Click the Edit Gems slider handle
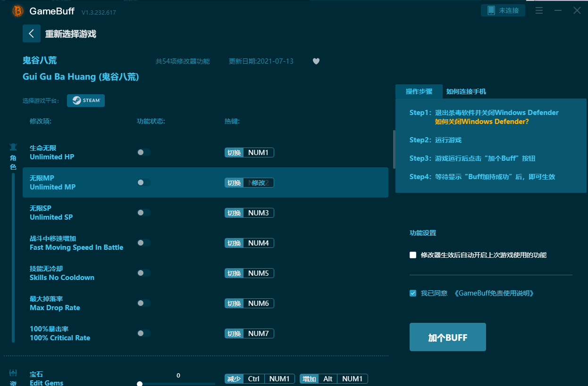 click(x=140, y=384)
